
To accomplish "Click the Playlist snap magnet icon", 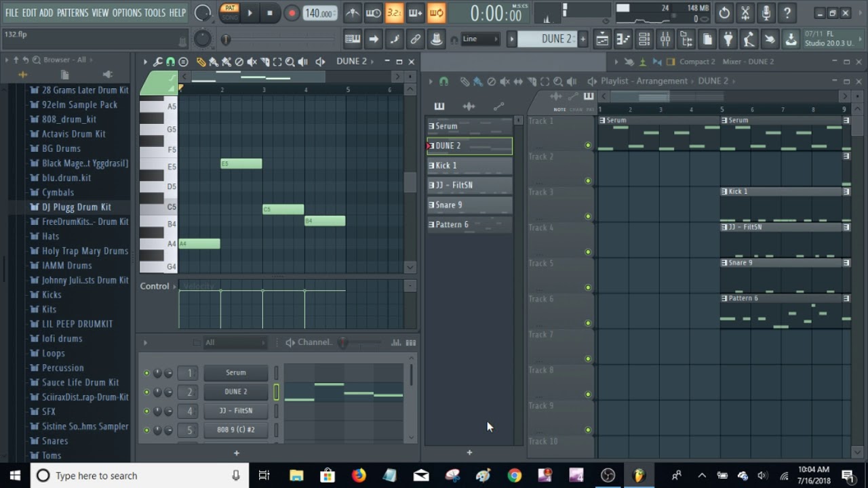I will click(x=443, y=81).
